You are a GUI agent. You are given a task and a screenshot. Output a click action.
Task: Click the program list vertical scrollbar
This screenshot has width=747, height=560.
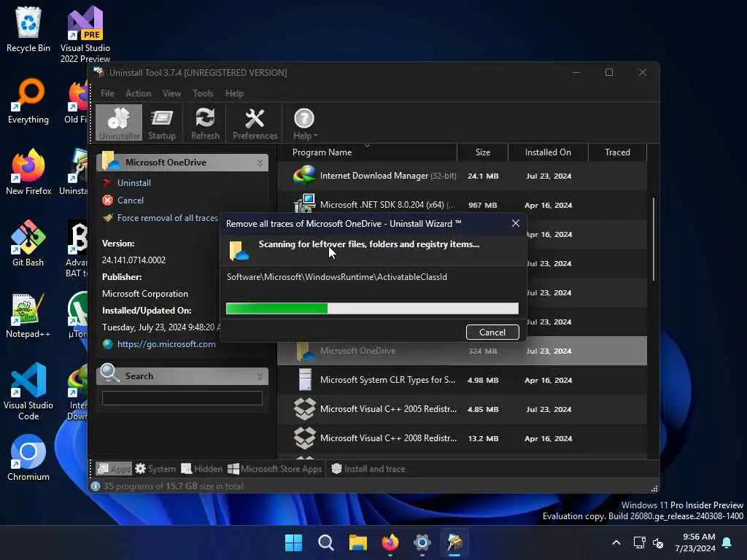click(653, 239)
